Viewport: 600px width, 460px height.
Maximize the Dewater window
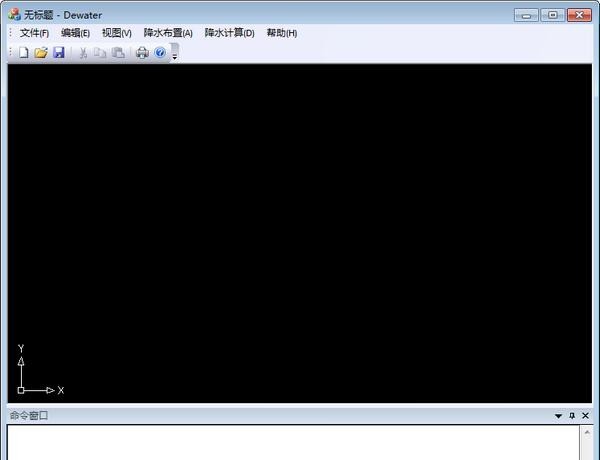[x=553, y=15]
